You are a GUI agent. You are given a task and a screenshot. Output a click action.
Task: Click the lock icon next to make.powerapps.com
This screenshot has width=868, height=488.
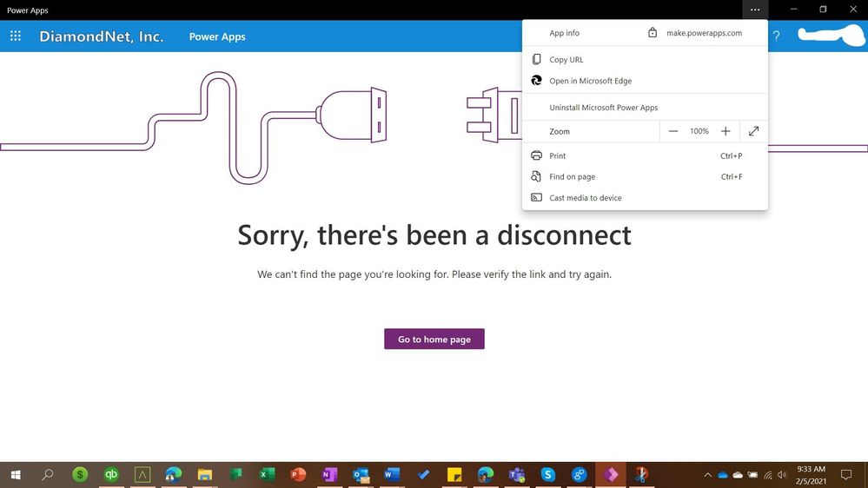point(653,33)
